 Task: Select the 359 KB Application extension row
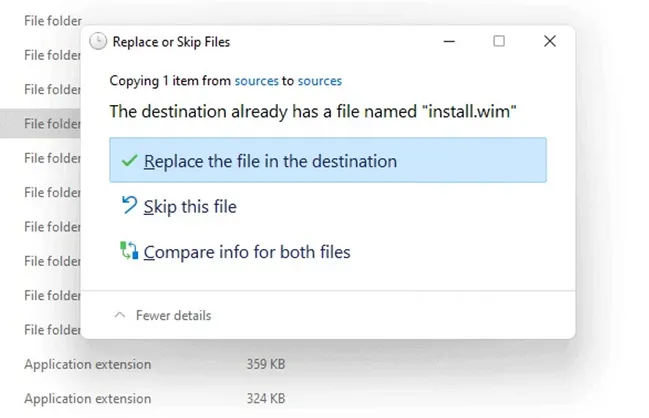[x=88, y=364]
